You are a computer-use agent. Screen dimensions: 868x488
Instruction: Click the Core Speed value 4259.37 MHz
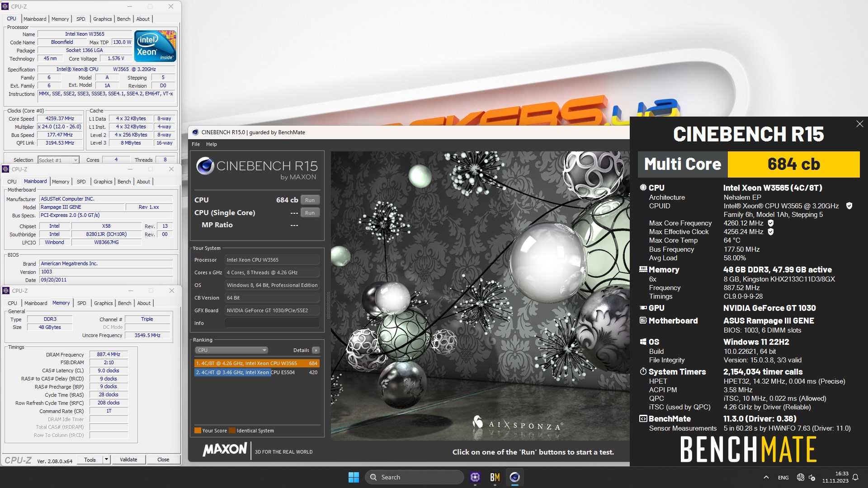(x=60, y=118)
